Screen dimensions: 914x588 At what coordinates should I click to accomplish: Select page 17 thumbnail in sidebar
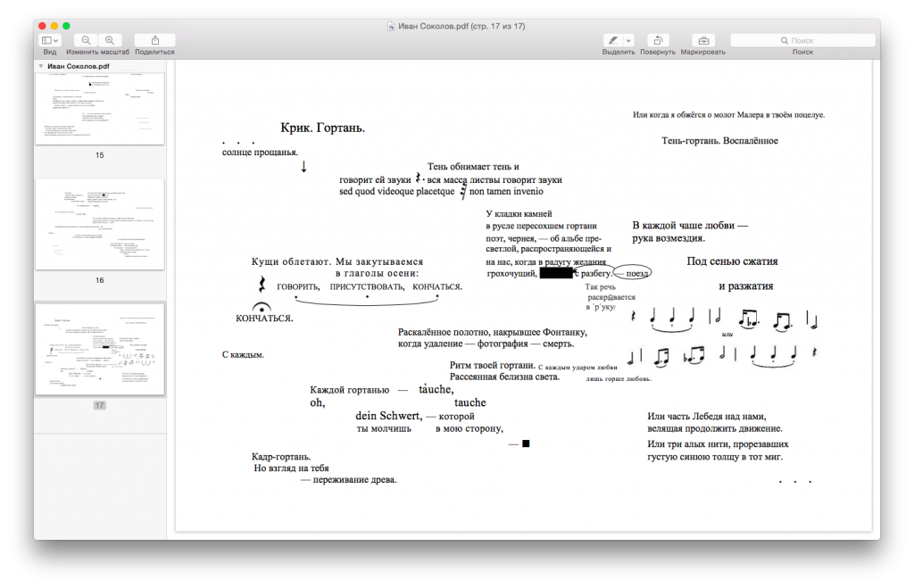pos(99,349)
